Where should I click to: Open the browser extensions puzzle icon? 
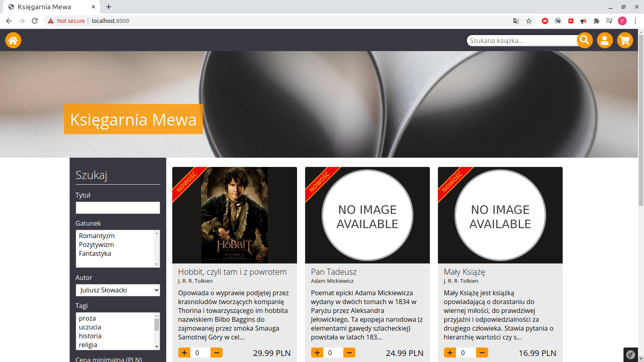(596, 21)
